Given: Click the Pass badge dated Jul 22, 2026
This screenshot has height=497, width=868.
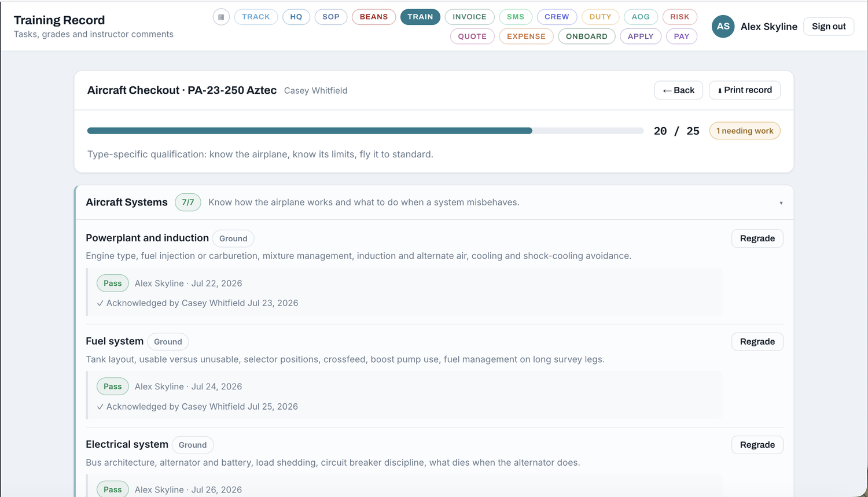Looking at the screenshot, I should click(113, 284).
